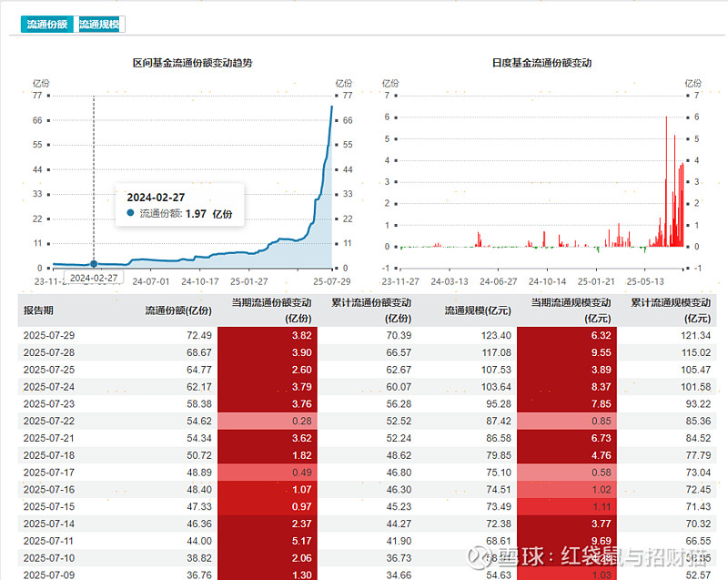This screenshot has width=728, height=580.
Task: Open the 流通规模 tab
Action: (x=99, y=25)
